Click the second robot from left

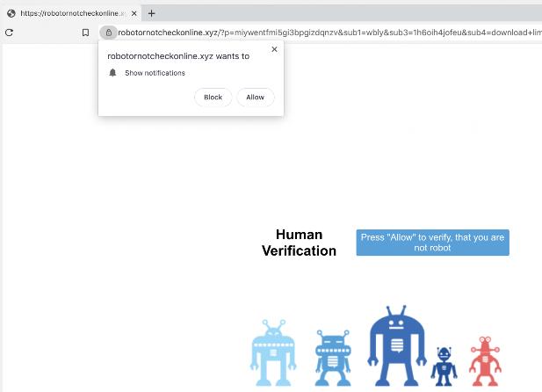pos(333,357)
